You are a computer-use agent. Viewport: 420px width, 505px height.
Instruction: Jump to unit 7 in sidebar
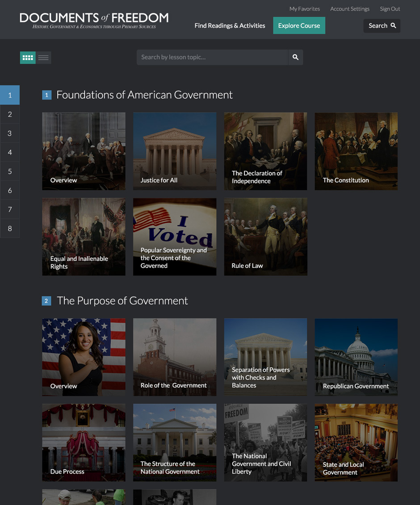[x=10, y=209]
